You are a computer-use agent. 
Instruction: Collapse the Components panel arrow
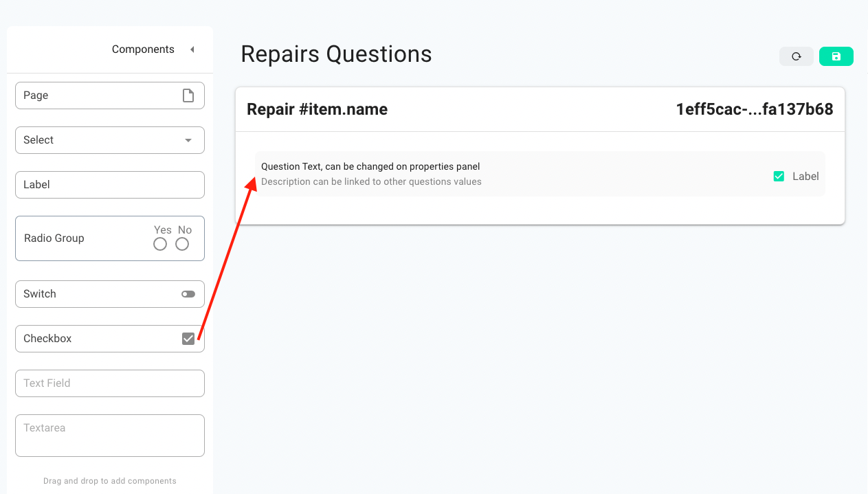[192, 49]
